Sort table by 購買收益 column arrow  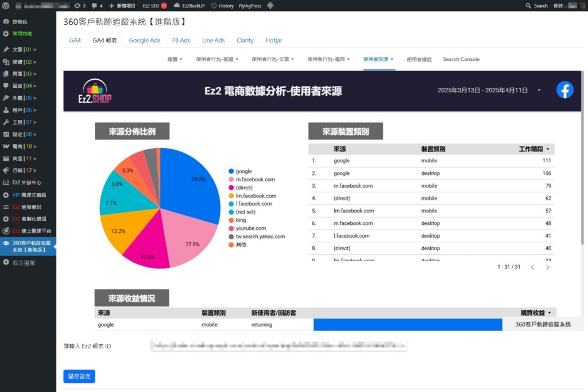click(550, 313)
